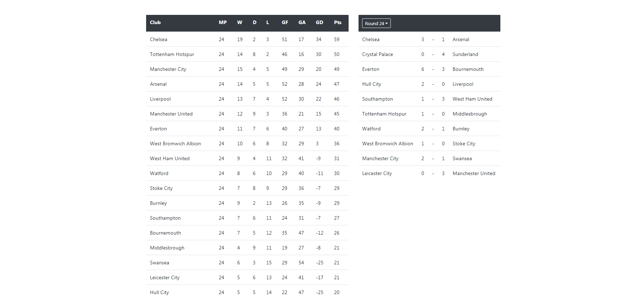Open the Round 24 dropdown
Viewport: 644px width, 298px height.
point(376,23)
